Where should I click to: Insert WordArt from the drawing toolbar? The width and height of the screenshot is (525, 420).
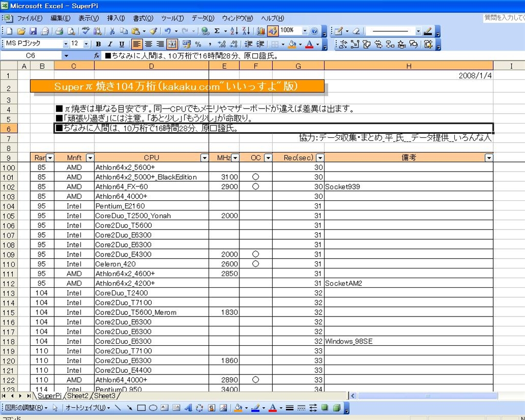pos(188,408)
